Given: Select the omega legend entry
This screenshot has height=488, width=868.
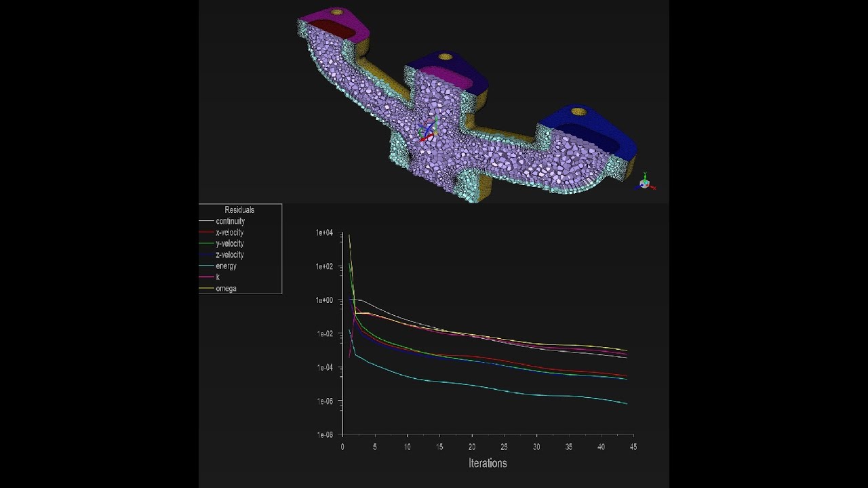Looking at the screenshot, I should 226,289.
